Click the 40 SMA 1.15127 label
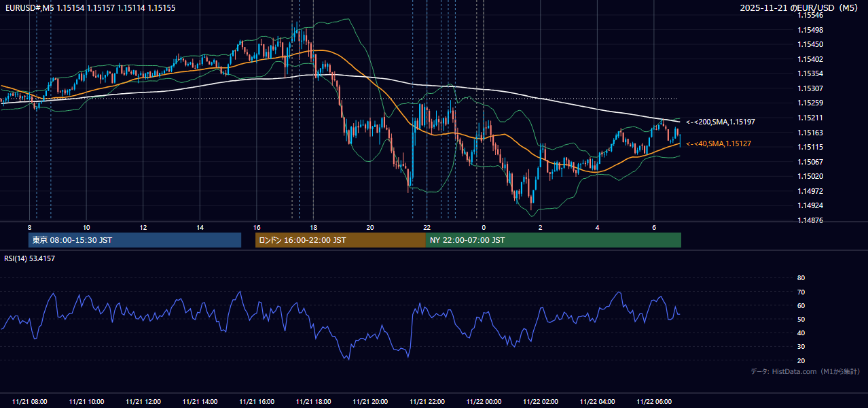The image size is (868, 408). coord(718,143)
